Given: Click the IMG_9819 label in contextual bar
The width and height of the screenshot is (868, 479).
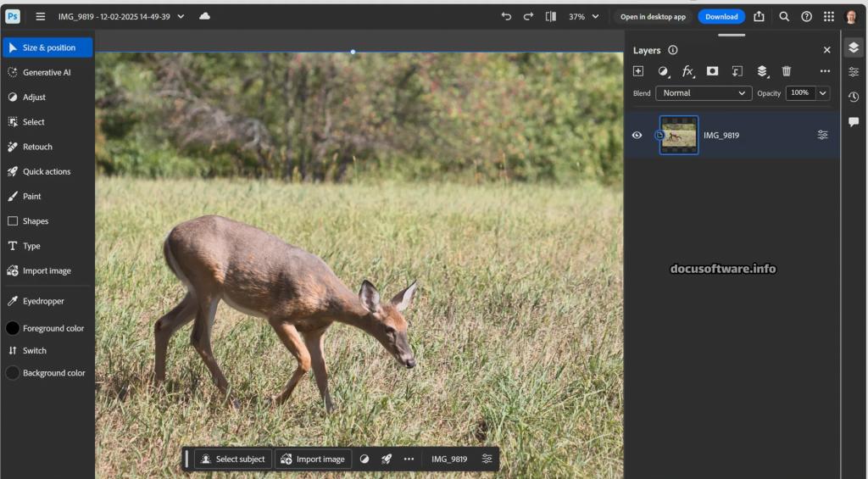Looking at the screenshot, I should pos(449,459).
